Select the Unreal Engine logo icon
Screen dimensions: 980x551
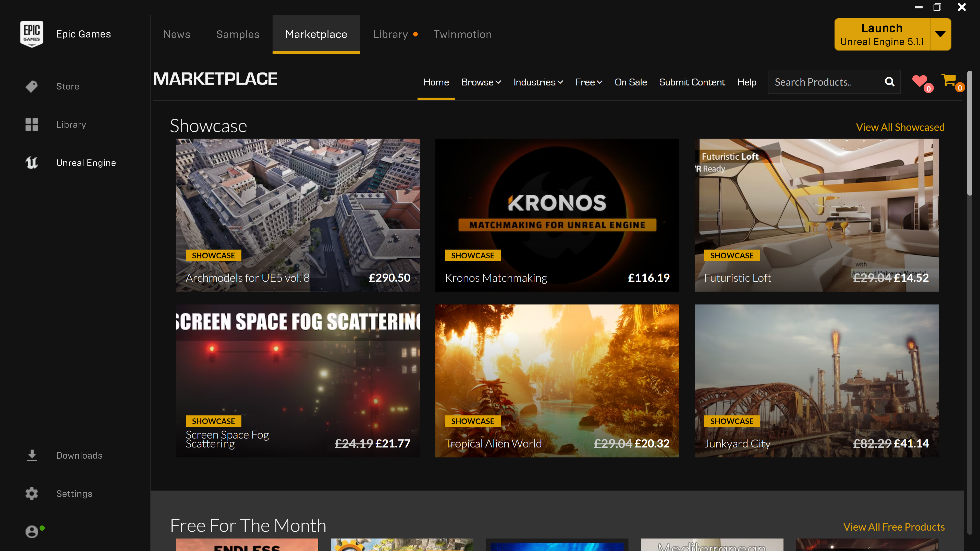point(32,163)
